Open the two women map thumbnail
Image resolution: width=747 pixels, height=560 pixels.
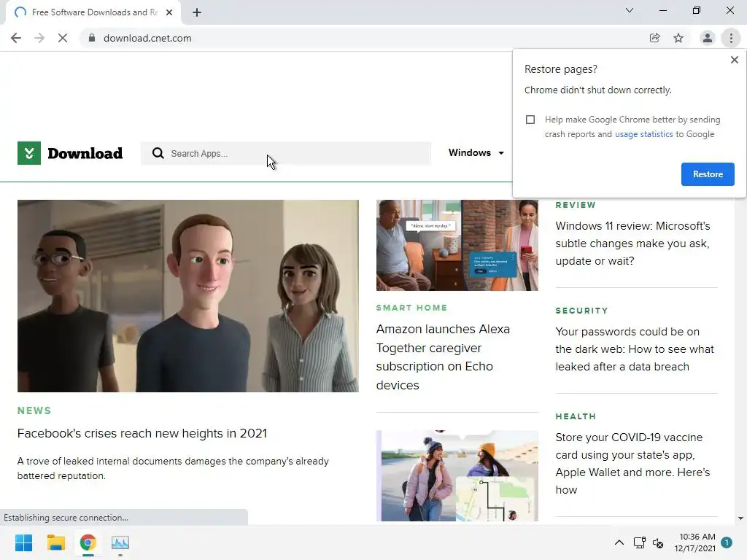click(x=457, y=475)
